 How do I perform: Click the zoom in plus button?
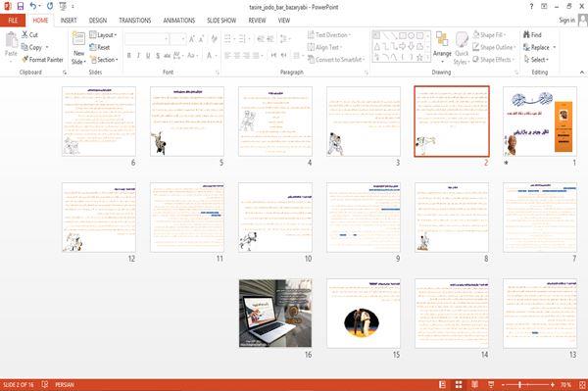tap(553, 384)
